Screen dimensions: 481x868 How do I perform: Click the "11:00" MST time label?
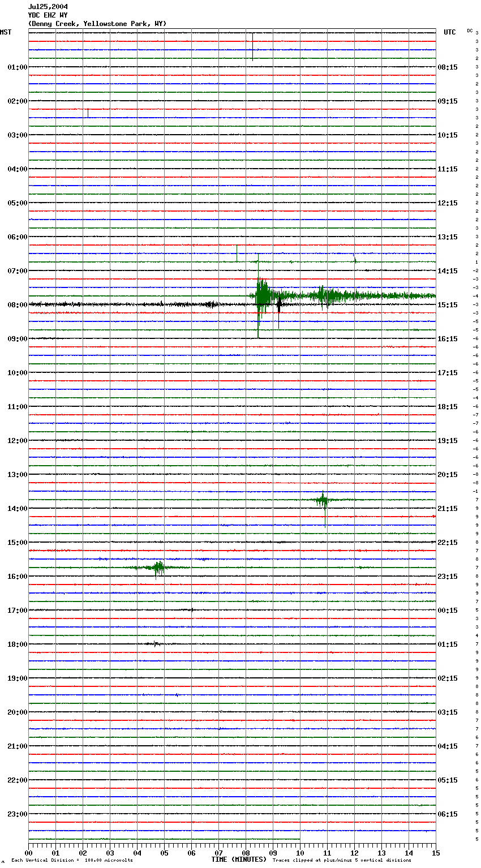point(18,407)
